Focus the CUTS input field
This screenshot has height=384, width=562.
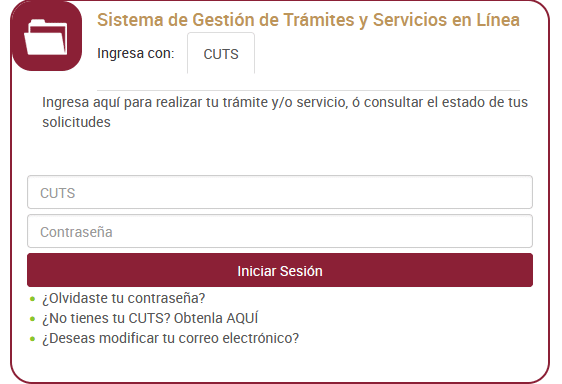point(280,192)
